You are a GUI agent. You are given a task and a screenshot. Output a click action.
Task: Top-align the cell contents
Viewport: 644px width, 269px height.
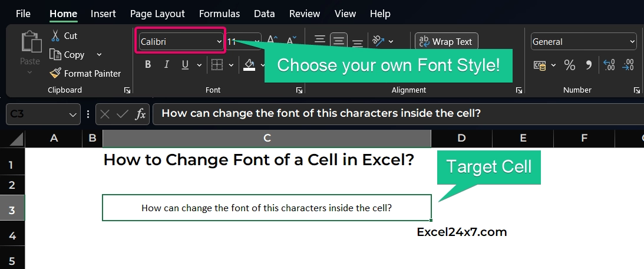[x=319, y=40]
